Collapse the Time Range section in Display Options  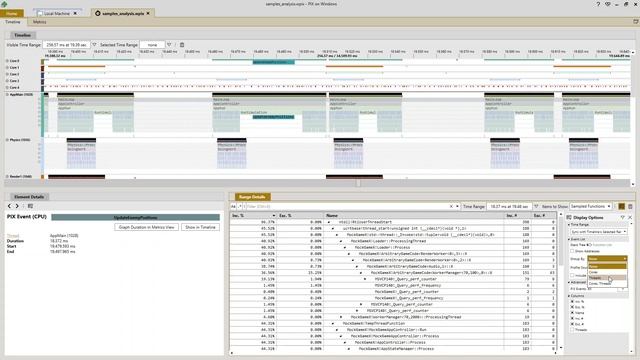pyautogui.click(x=569, y=225)
